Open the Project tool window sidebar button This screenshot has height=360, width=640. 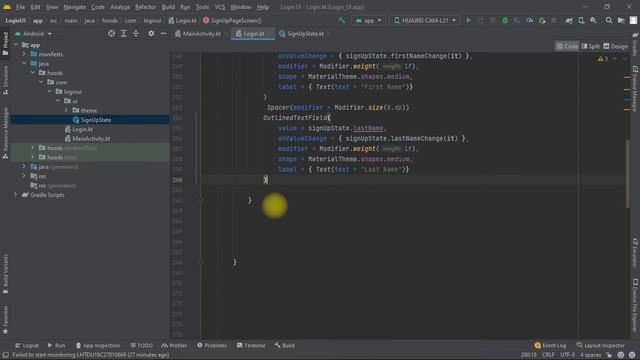[5, 43]
